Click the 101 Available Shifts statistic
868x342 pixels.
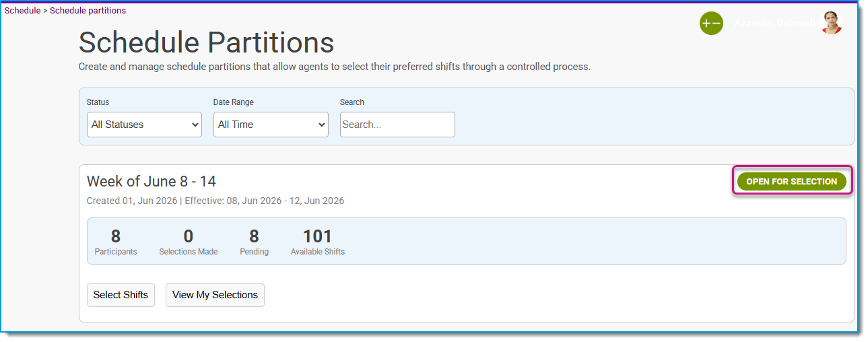pos(318,242)
